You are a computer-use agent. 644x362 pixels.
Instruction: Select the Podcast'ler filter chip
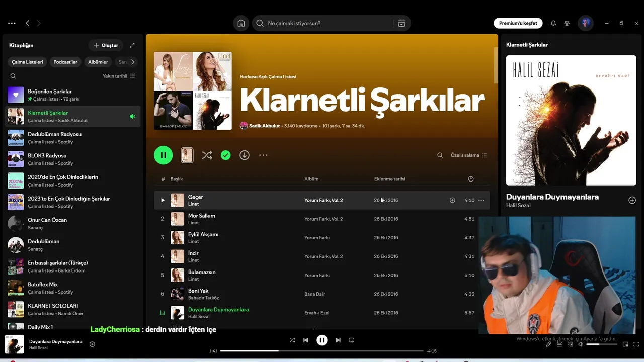point(65,62)
